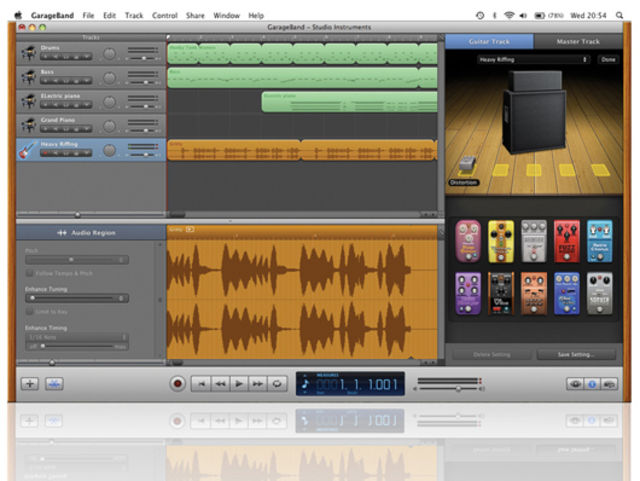Image resolution: width=640 pixels, height=481 pixels.
Task: Mute the Grand Piano track
Action: coord(54,129)
